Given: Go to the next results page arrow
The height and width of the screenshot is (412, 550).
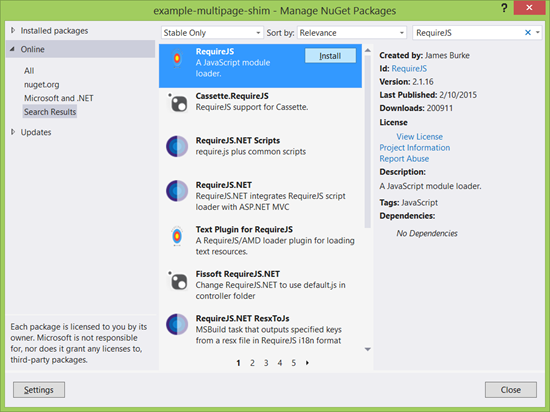Looking at the screenshot, I should (307, 363).
